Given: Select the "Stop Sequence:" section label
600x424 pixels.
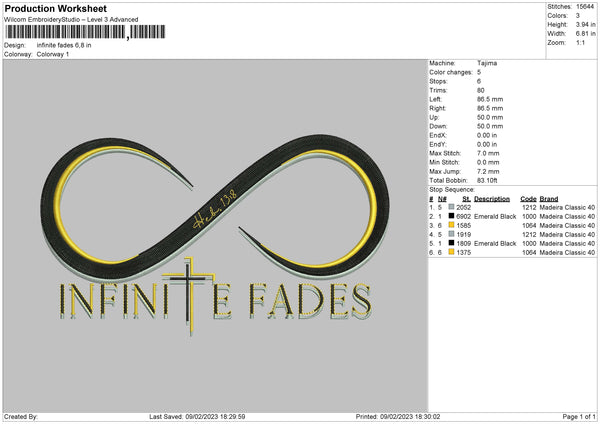Looking at the screenshot, I should 454,187.
